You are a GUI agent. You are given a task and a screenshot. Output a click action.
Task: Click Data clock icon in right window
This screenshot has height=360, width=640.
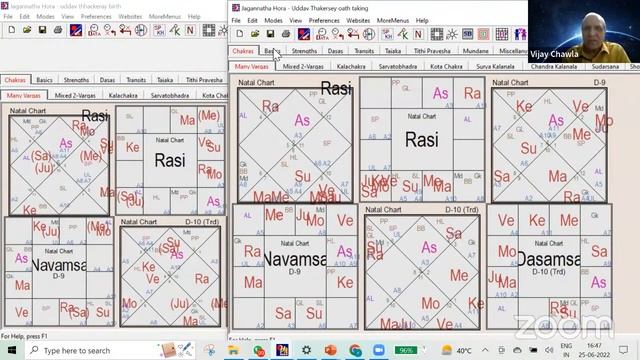pos(322,34)
